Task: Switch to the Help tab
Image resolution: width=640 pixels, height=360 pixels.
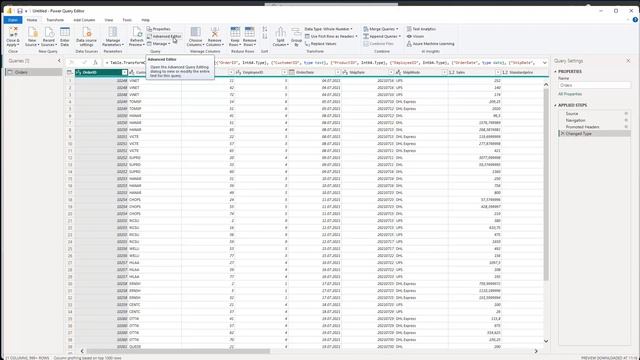Action: (x=145, y=20)
